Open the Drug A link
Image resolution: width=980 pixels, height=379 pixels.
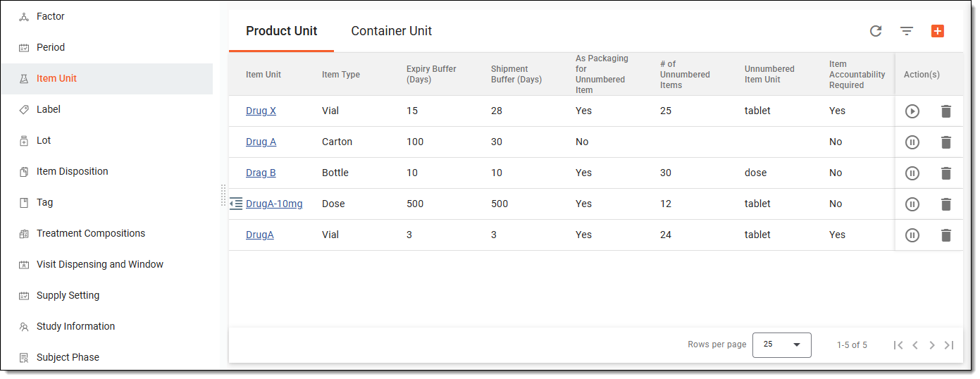[261, 142]
